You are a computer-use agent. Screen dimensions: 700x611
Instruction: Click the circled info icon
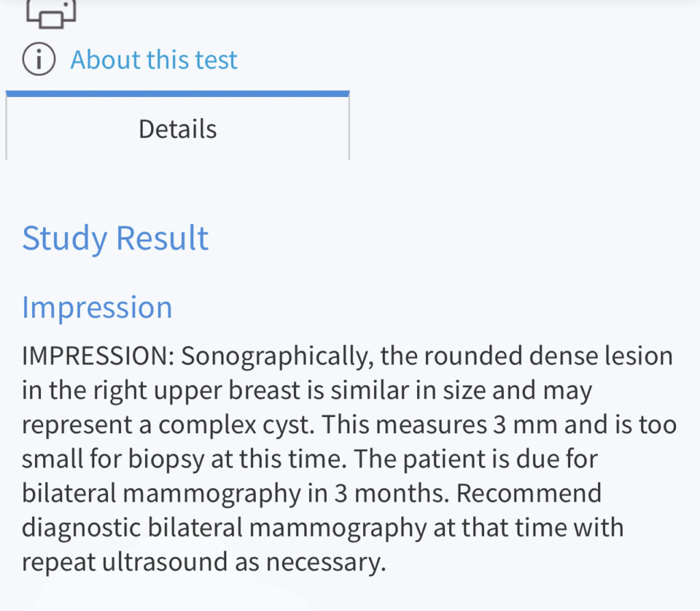[x=39, y=59]
